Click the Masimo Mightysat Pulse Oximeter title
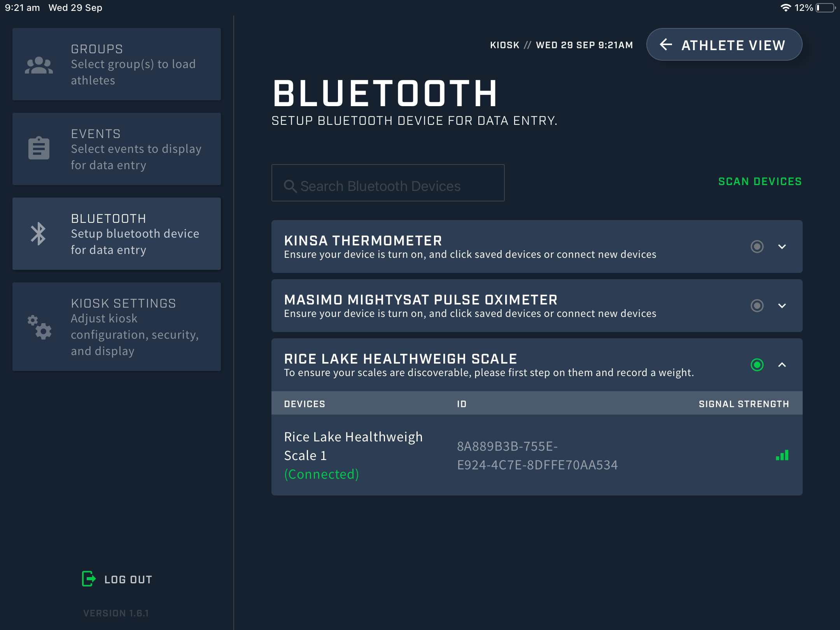Image resolution: width=840 pixels, height=630 pixels. (x=421, y=300)
